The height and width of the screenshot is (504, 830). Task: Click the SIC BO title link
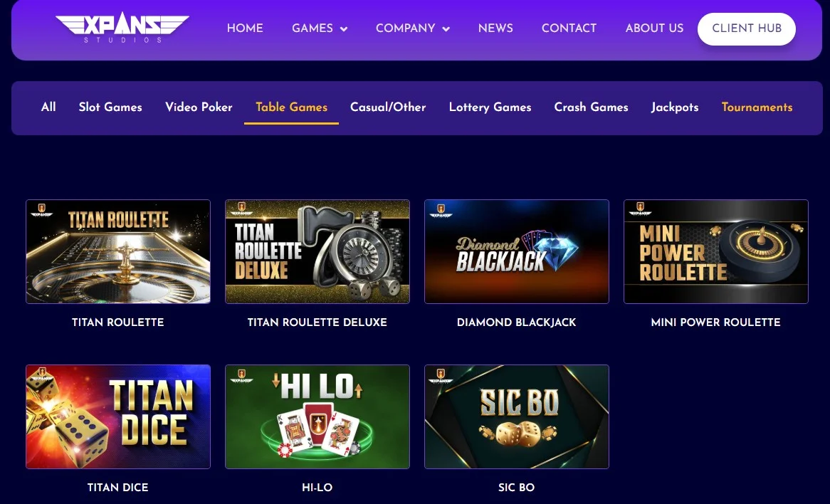click(516, 488)
